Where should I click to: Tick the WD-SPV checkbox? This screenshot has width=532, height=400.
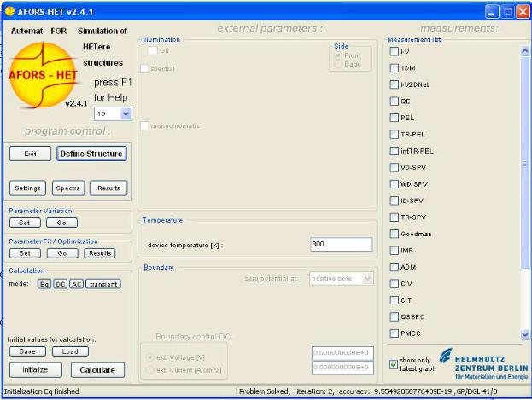(x=394, y=184)
